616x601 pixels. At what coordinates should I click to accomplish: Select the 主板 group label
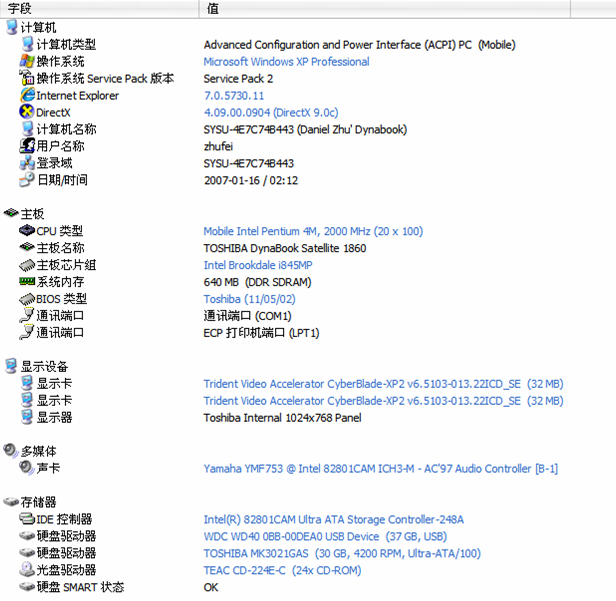click(x=32, y=214)
